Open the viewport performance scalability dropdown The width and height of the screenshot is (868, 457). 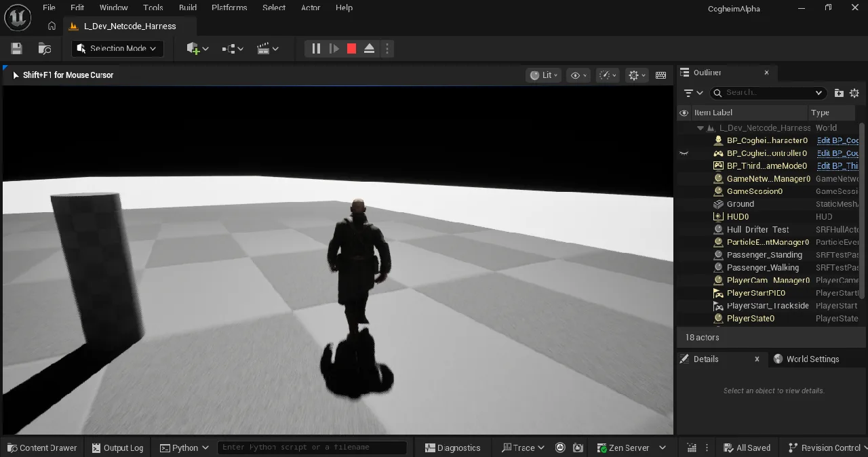(x=608, y=75)
